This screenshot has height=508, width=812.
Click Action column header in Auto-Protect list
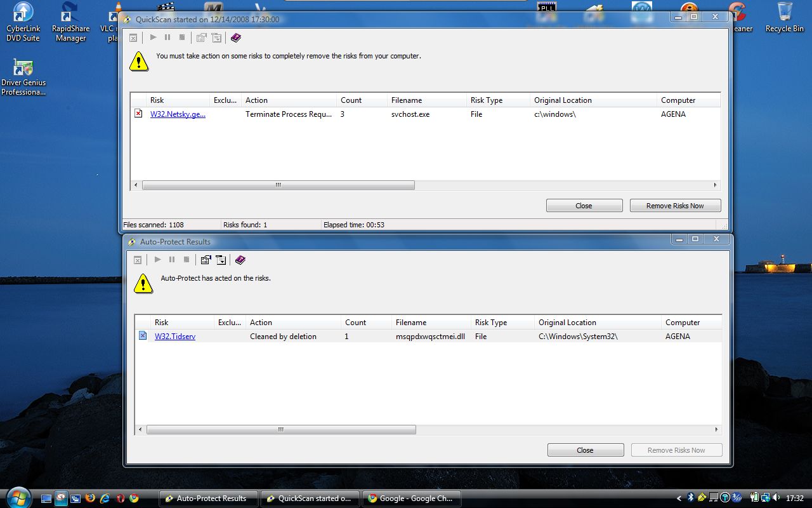pyautogui.click(x=294, y=323)
